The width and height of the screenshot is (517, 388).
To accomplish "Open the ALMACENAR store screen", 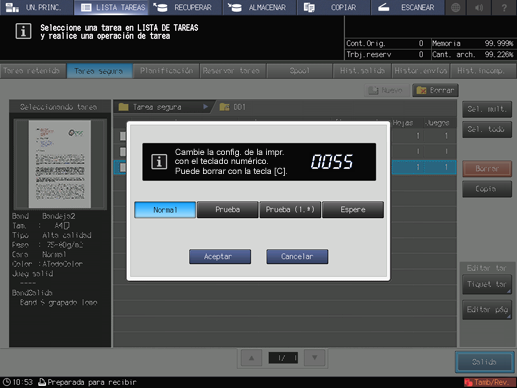I will 259,7.
